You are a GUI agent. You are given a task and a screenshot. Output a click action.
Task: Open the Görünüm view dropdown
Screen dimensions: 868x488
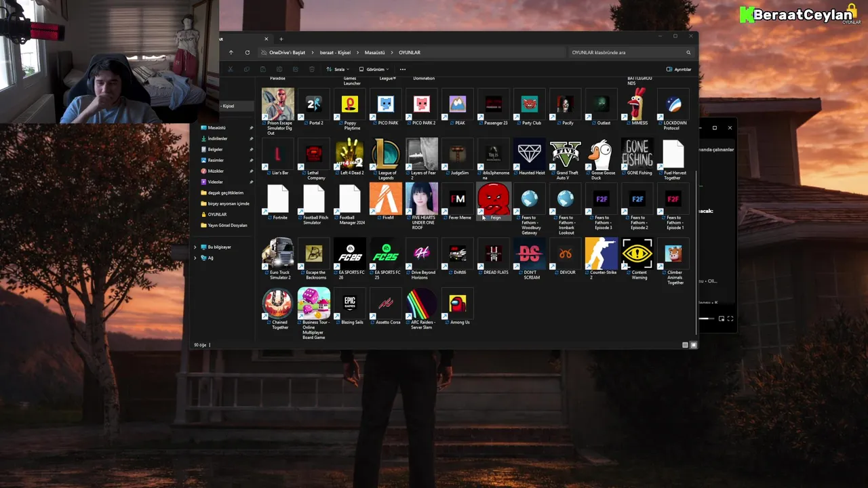[374, 69]
